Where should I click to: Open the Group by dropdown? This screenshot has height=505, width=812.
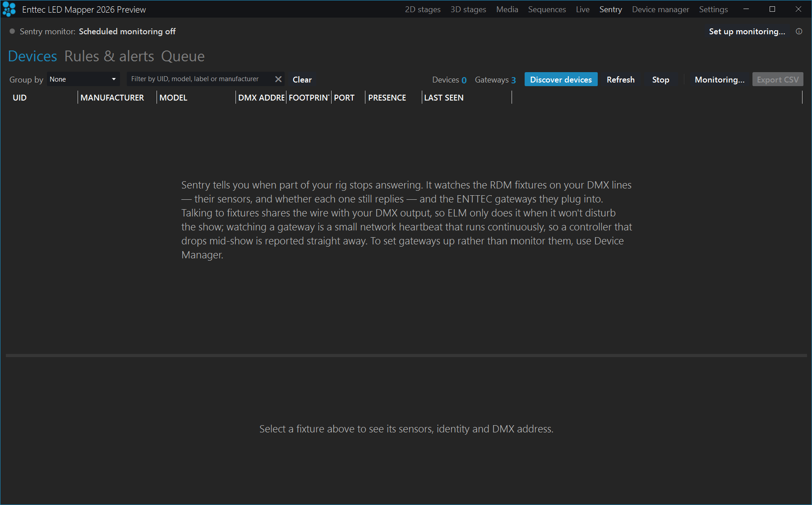pyautogui.click(x=83, y=79)
